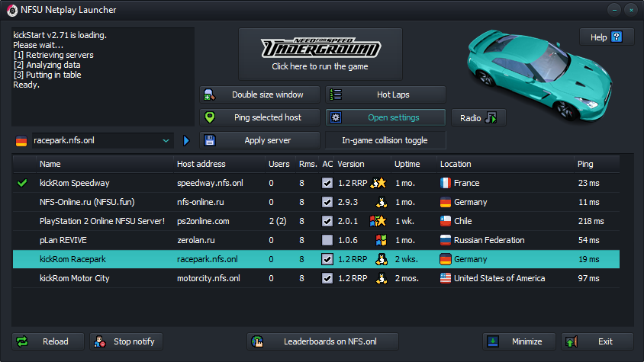Click the floppy disk icon on Apply server
644x362 pixels.
[210, 140]
